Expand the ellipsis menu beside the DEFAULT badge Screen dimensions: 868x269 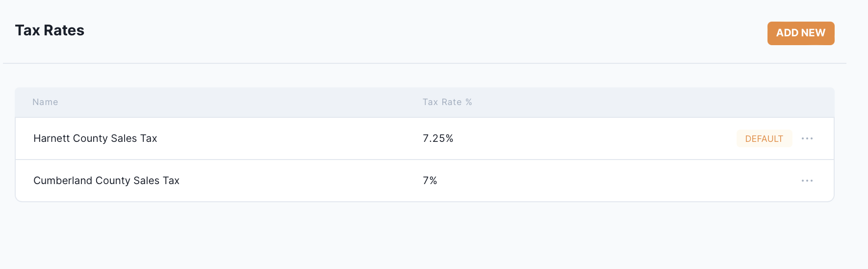(x=807, y=138)
